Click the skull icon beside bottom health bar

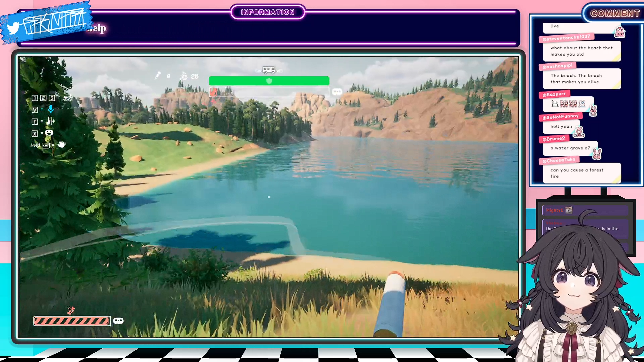(x=118, y=321)
